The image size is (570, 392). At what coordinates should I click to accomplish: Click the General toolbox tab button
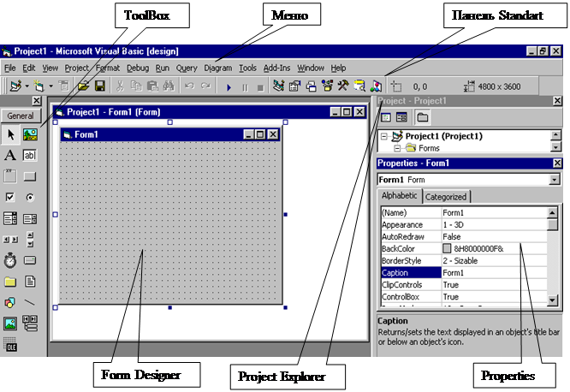(x=21, y=116)
